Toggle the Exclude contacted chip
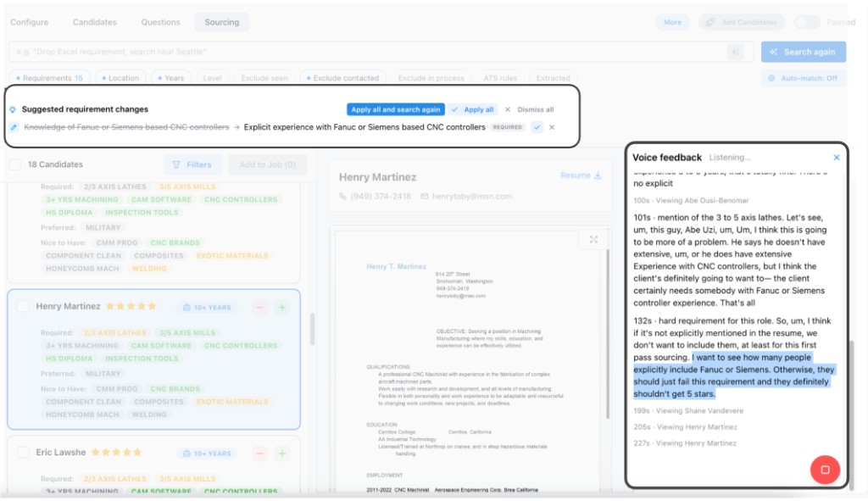The image size is (868, 501). [x=342, y=78]
